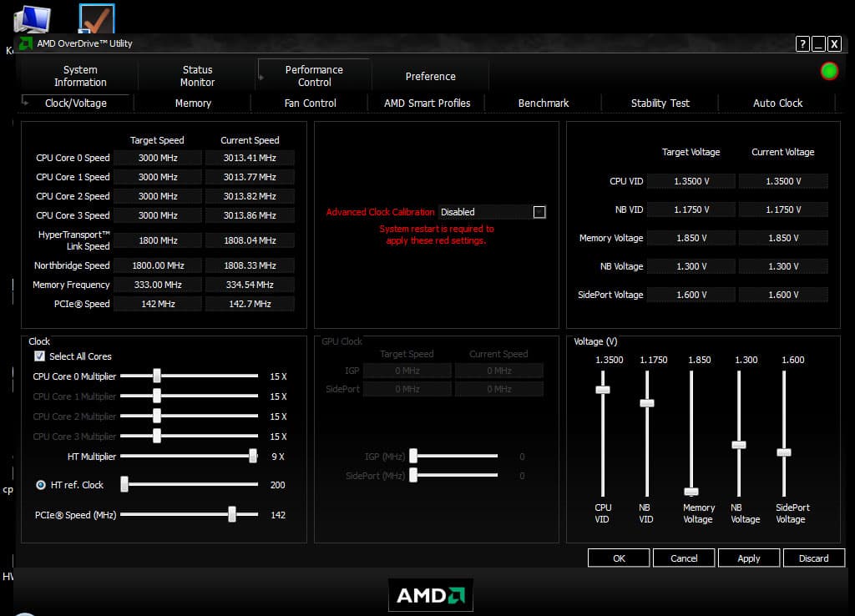Click the CPU VID voltage slider handle

pos(603,390)
